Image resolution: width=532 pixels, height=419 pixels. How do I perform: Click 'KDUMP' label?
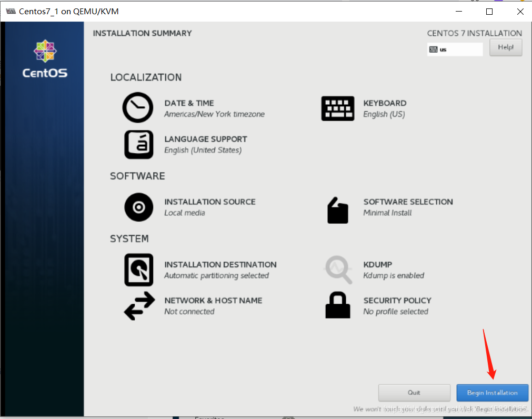click(378, 265)
